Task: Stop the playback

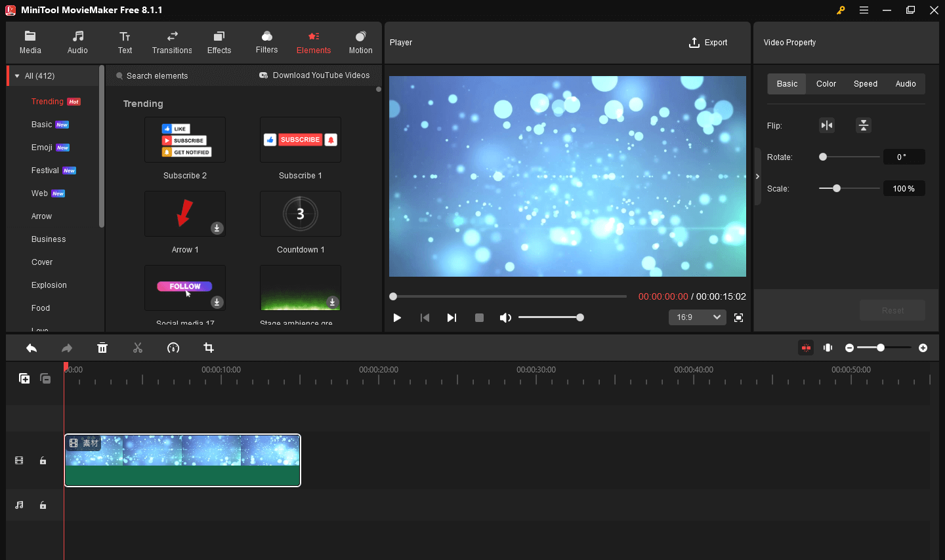Action: (479, 317)
